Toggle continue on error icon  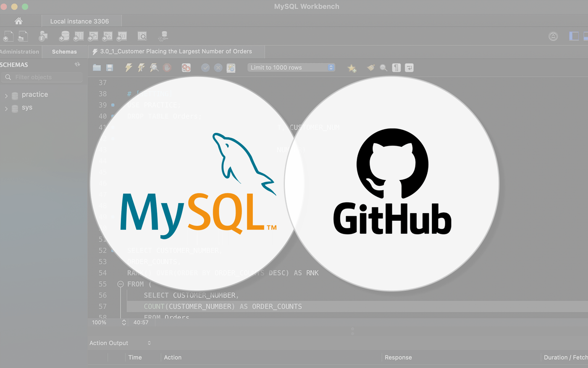[186, 68]
